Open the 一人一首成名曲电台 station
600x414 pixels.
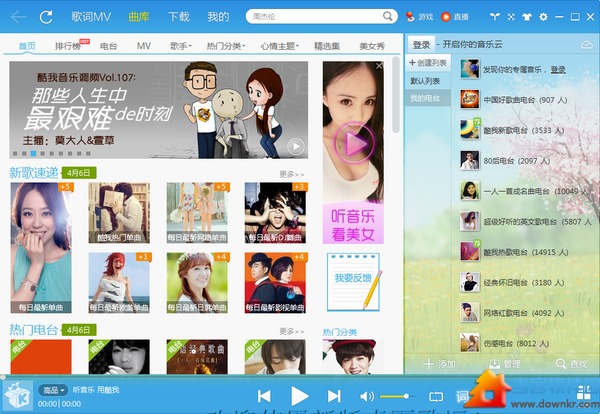tap(525, 191)
